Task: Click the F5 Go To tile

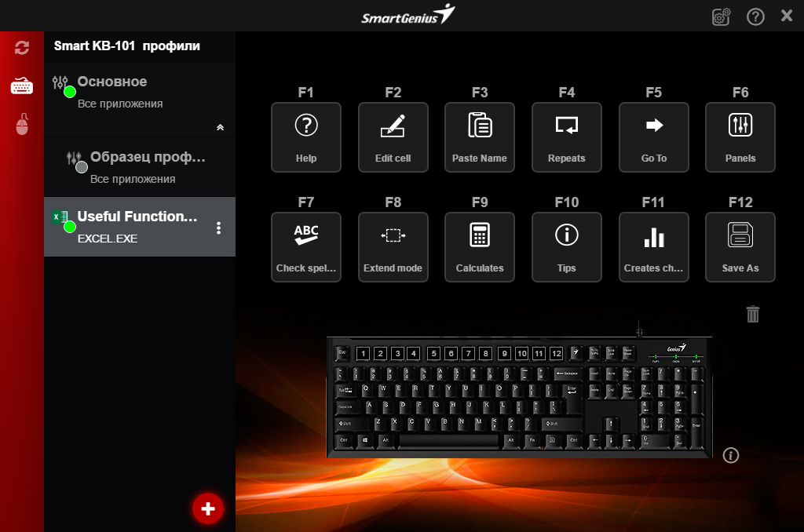Action: (x=654, y=137)
